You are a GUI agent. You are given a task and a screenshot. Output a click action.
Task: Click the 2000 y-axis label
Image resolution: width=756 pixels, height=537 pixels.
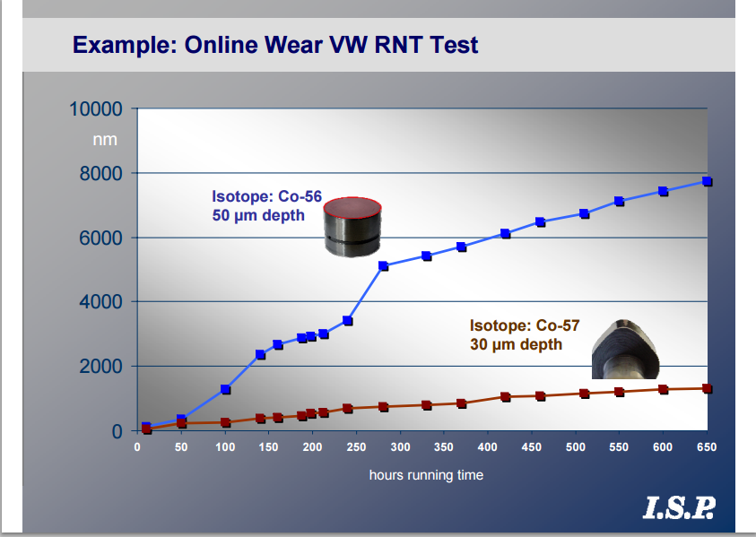[x=100, y=367]
